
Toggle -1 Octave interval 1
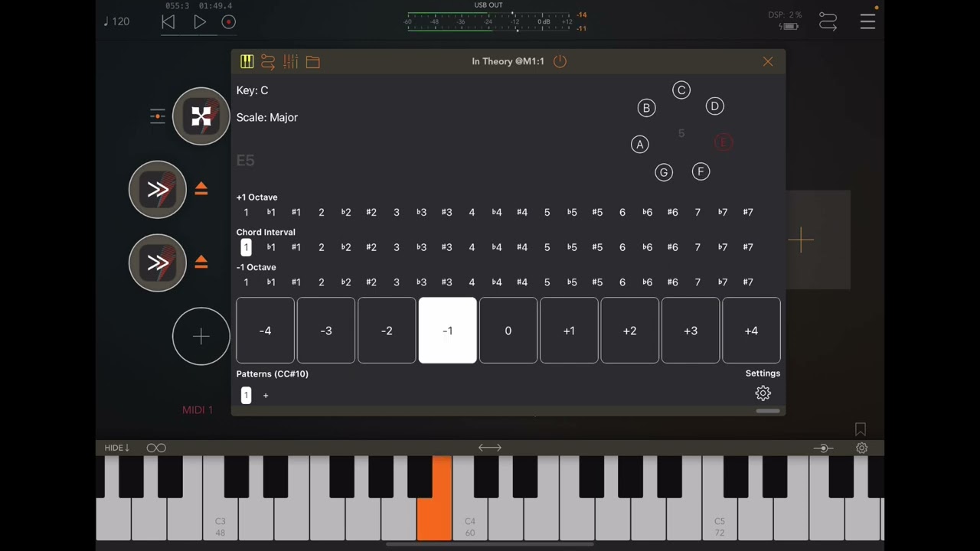pyautogui.click(x=246, y=282)
